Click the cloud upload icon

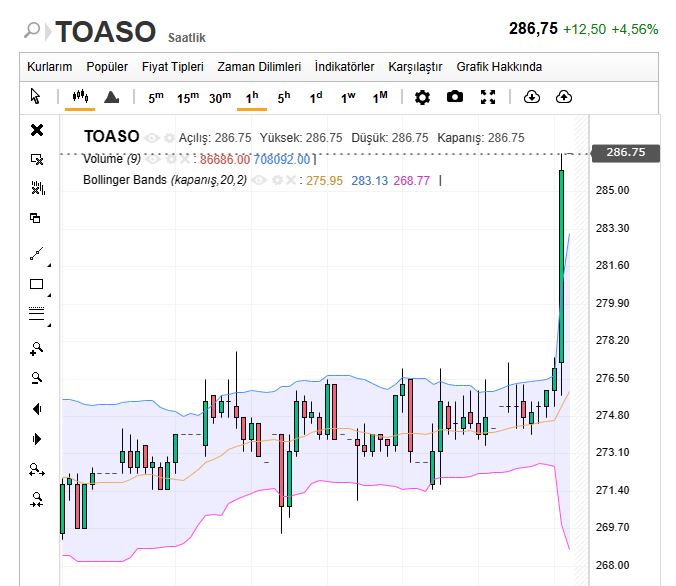[x=563, y=97]
